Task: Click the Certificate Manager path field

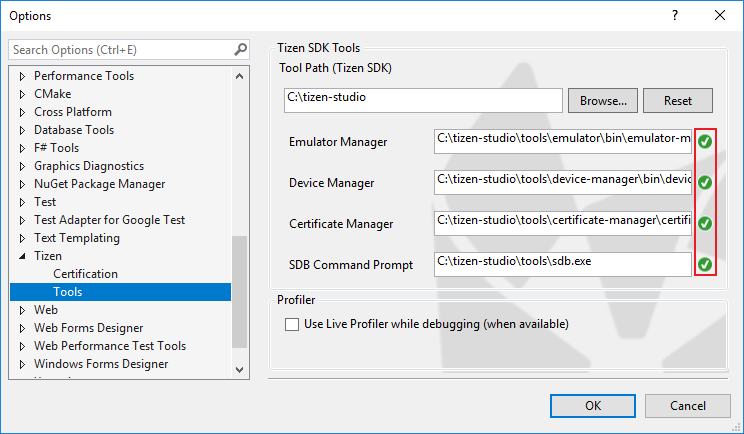Action: pyautogui.click(x=563, y=223)
